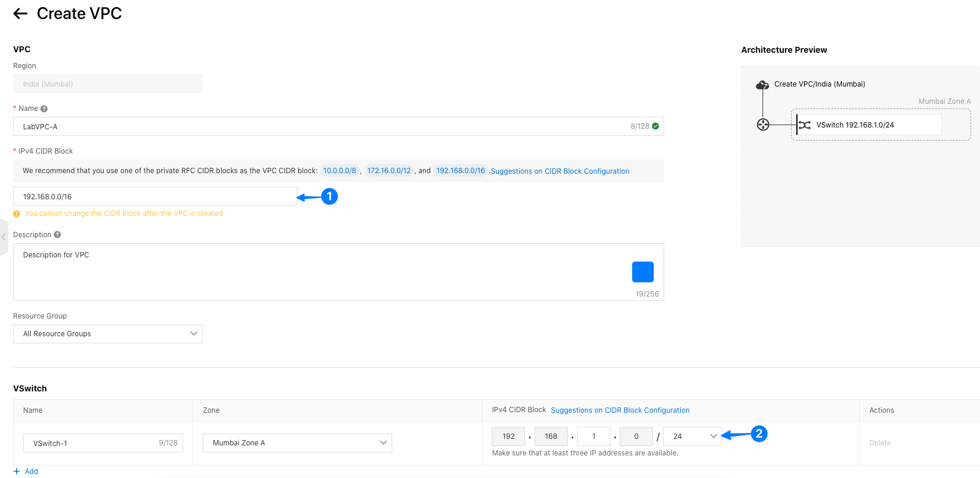Click the third octet field of VSwitch CIDR
This screenshot has width=980, height=478.
[x=594, y=436]
